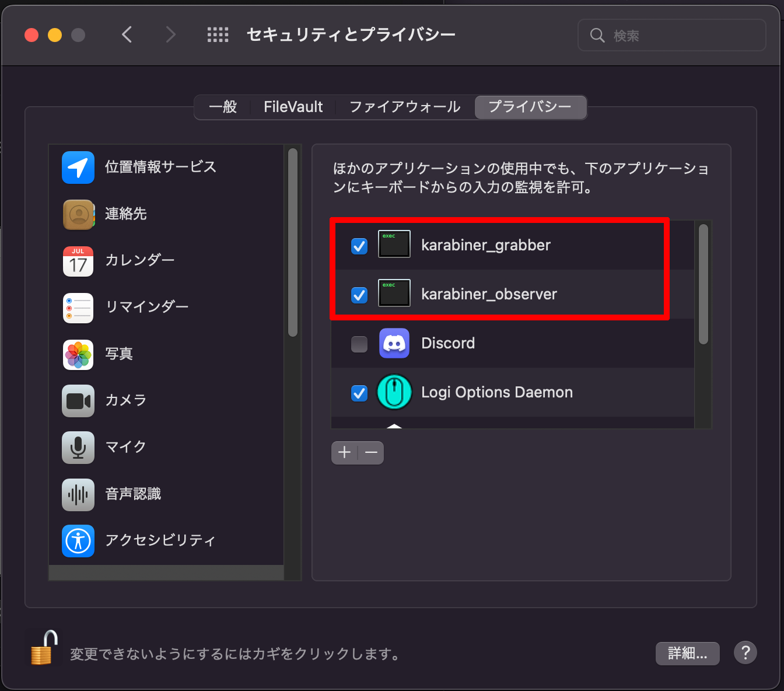Viewport: 784px width, 691px height.
Task: Uncheck the karabiner_grabber checkbox
Action: (359, 246)
